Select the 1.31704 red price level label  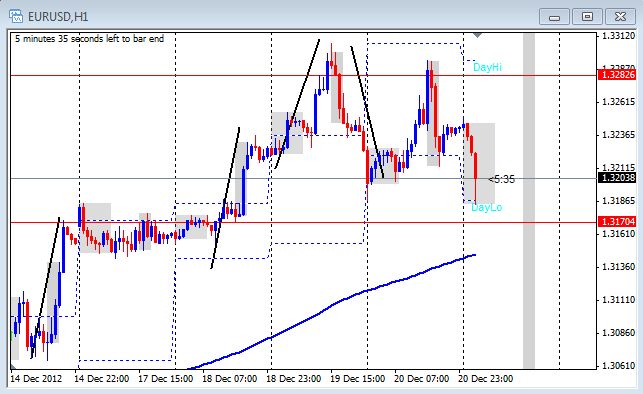(617, 222)
